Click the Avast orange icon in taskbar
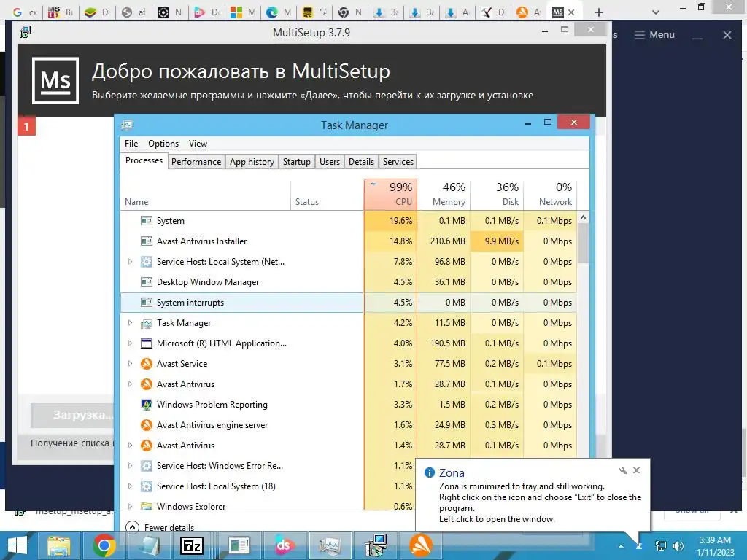 421,545
